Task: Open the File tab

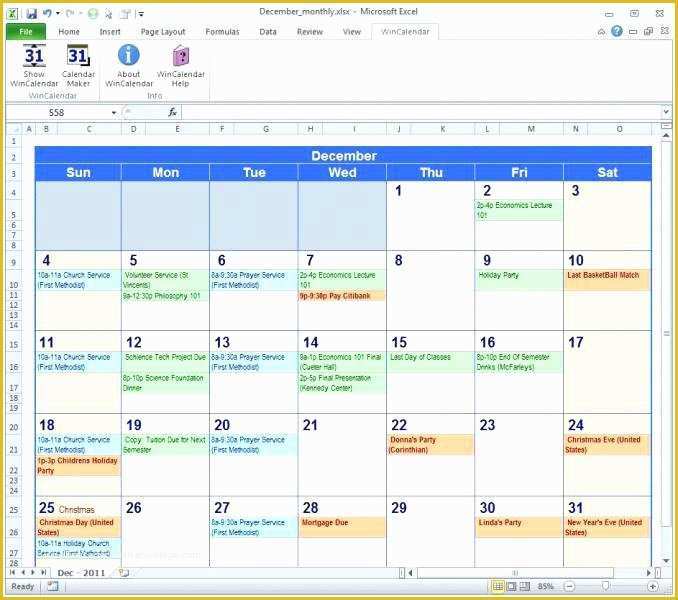Action: point(26,32)
